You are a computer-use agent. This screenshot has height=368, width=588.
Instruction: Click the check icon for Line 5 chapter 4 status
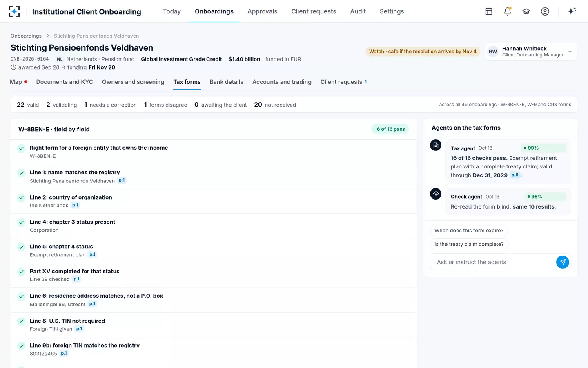point(21,247)
